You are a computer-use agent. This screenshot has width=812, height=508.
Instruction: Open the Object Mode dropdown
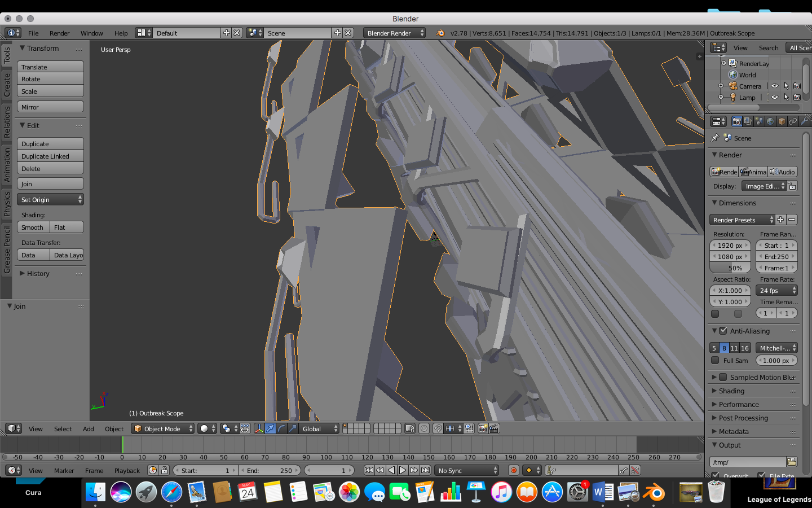coord(162,428)
